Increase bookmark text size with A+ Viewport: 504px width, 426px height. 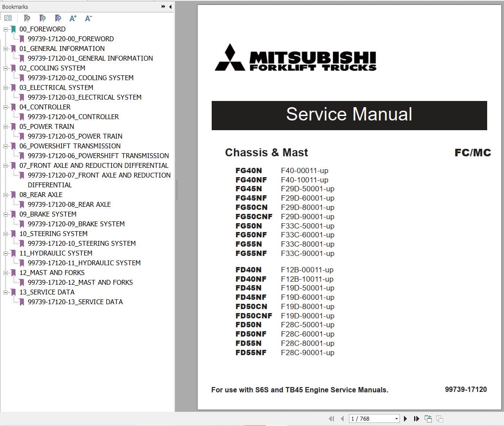point(73,18)
